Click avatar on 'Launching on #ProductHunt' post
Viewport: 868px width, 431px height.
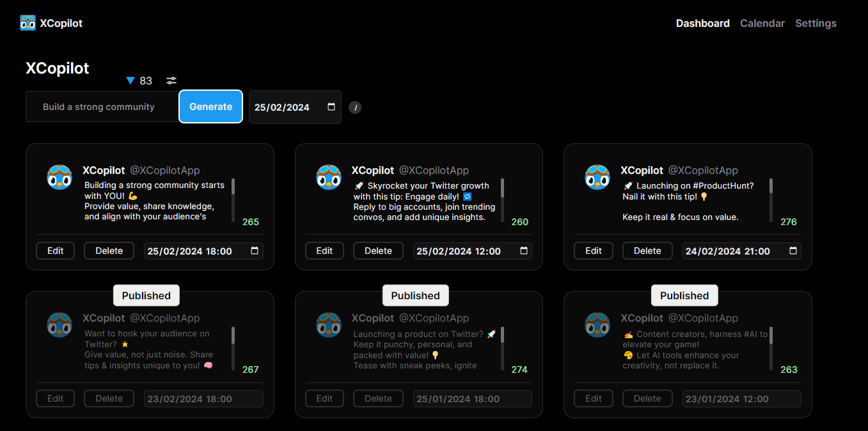[597, 177]
